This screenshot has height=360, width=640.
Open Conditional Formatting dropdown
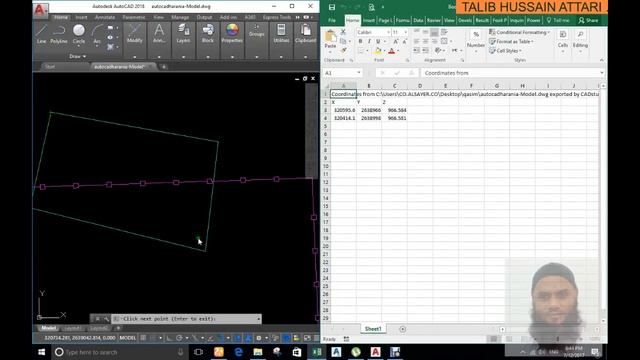(520, 32)
